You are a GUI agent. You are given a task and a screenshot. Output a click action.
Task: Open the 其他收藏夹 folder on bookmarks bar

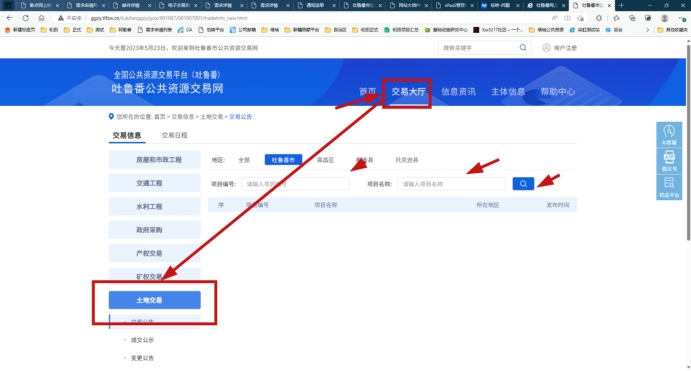[x=672, y=30]
